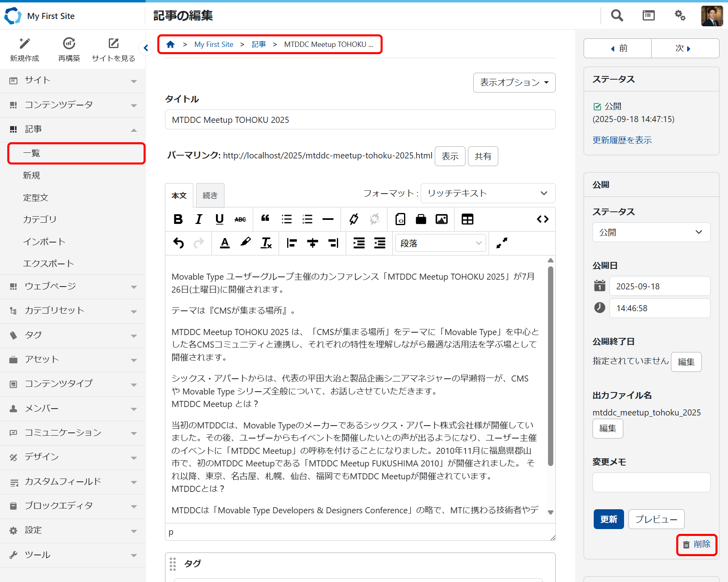Insert an image via the image icon
The width and height of the screenshot is (728, 582).
pos(441,219)
